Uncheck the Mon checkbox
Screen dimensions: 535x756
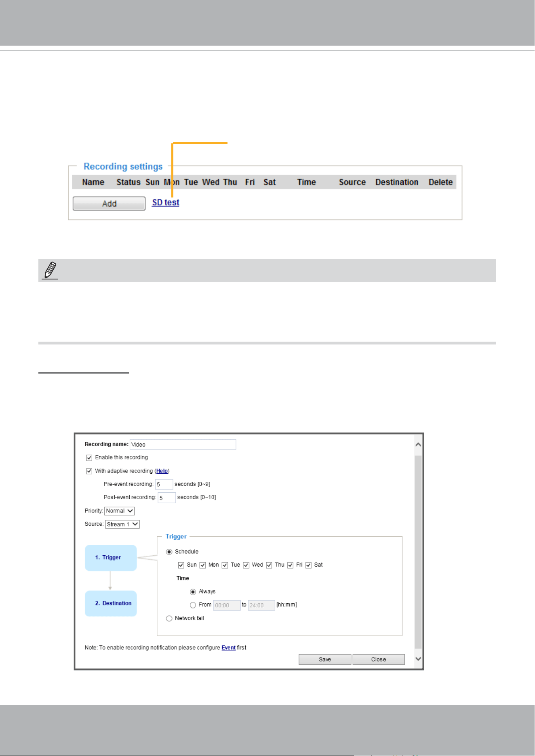click(x=203, y=565)
